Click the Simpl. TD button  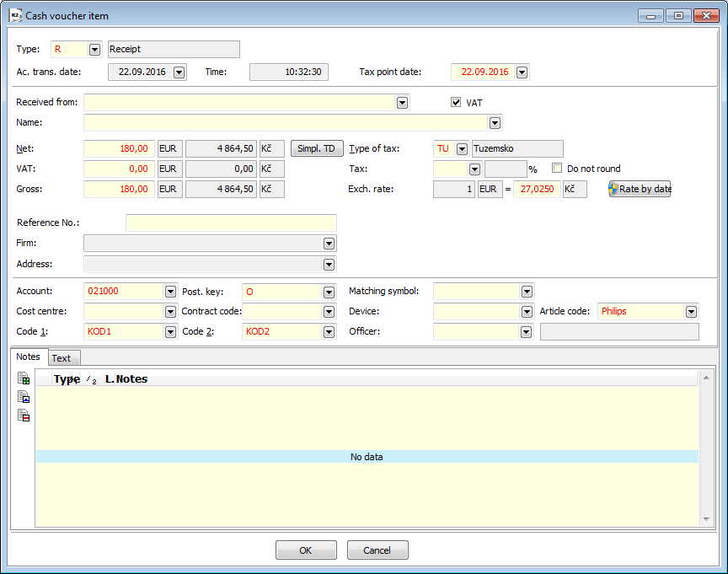[x=317, y=148]
